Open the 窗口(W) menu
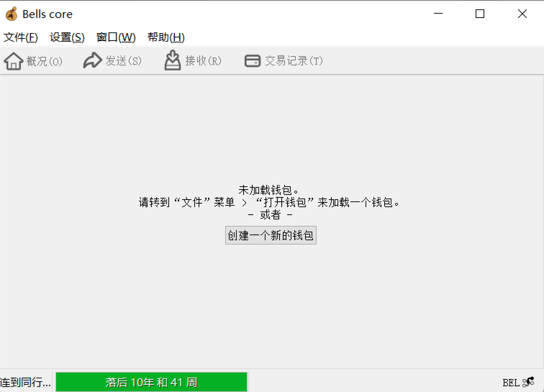 (x=115, y=37)
